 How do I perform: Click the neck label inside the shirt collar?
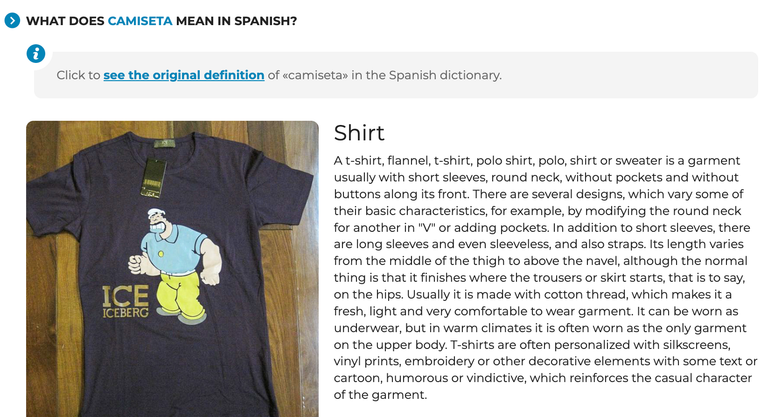click(161, 144)
